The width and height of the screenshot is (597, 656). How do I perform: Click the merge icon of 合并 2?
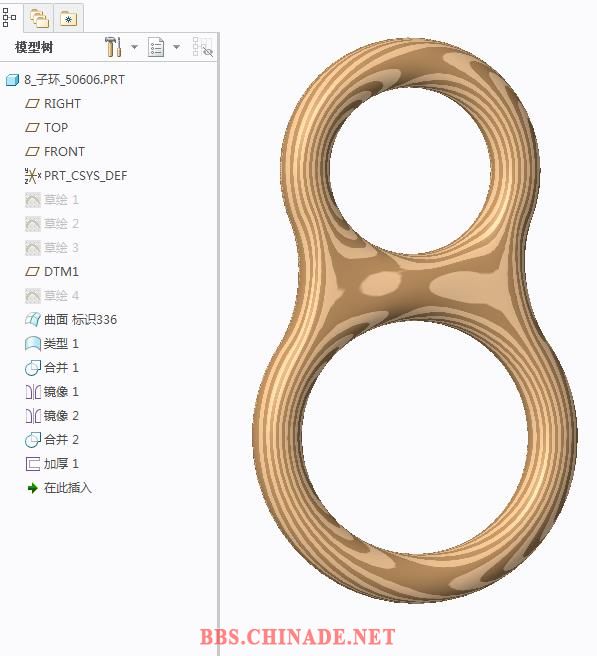tap(33, 440)
